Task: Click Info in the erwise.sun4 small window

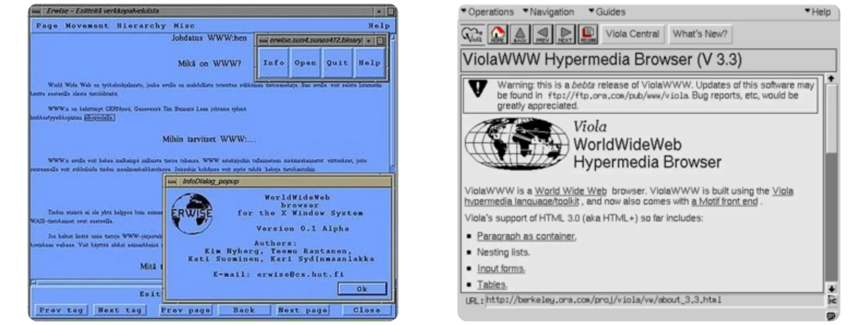Action: tap(275, 63)
